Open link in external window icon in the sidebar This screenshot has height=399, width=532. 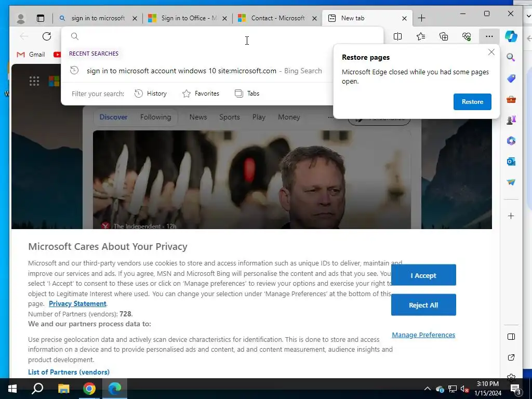click(x=511, y=357)
